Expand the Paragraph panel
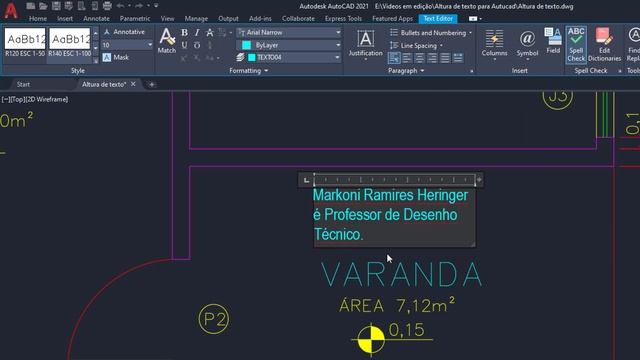This screenshot has height=360, width=640. [x=406, y=71]
